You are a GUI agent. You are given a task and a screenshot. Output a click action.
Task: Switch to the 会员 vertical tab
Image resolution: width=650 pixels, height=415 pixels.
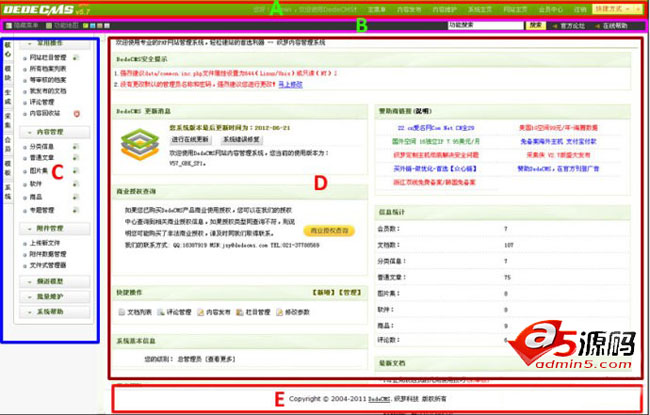tap(8, 144)
